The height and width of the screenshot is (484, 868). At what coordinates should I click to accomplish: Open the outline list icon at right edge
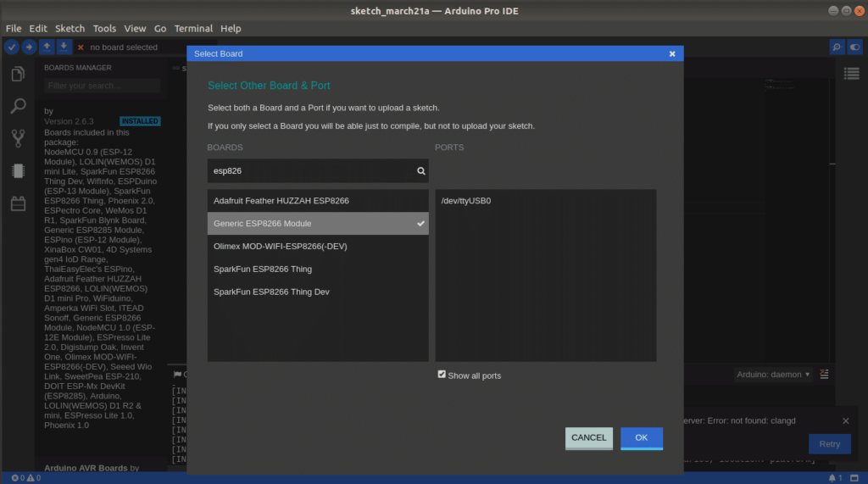click(x=851, y=73)
